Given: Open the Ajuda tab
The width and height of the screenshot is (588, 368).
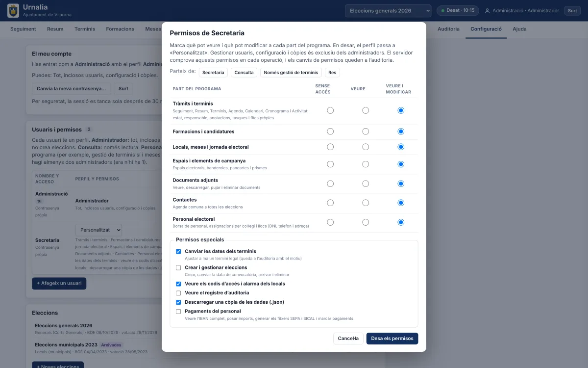Looking at the screenshot, I should (x=519, y=29).
